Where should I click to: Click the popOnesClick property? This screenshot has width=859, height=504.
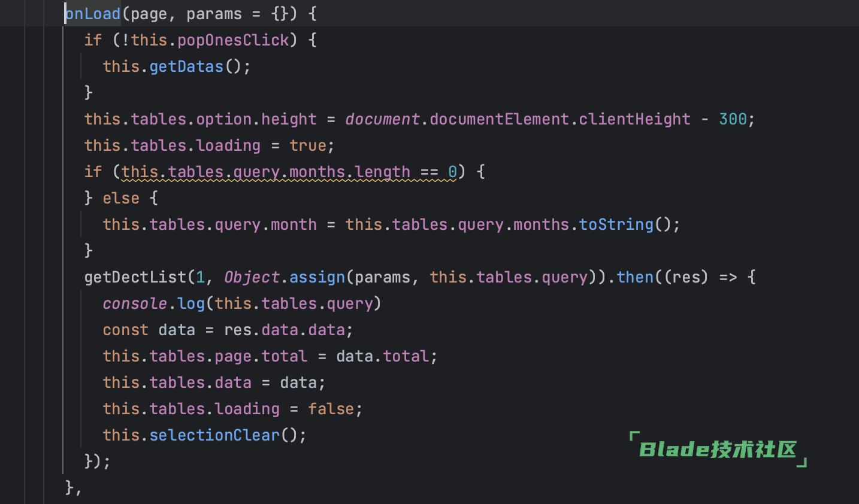(x=234, y=40)
